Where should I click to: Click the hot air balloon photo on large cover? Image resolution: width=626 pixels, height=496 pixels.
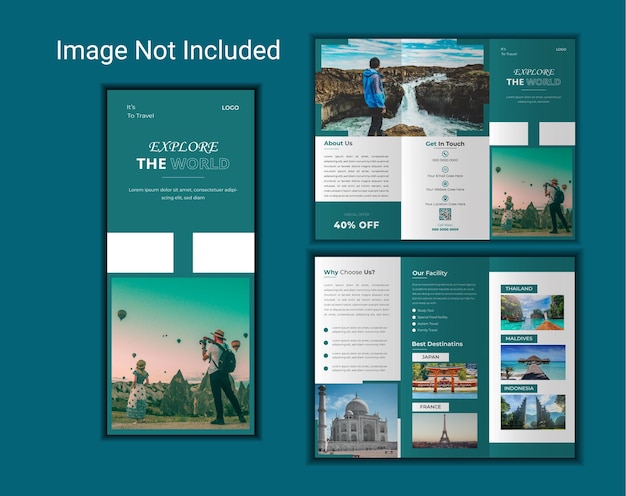pos(180,353)
